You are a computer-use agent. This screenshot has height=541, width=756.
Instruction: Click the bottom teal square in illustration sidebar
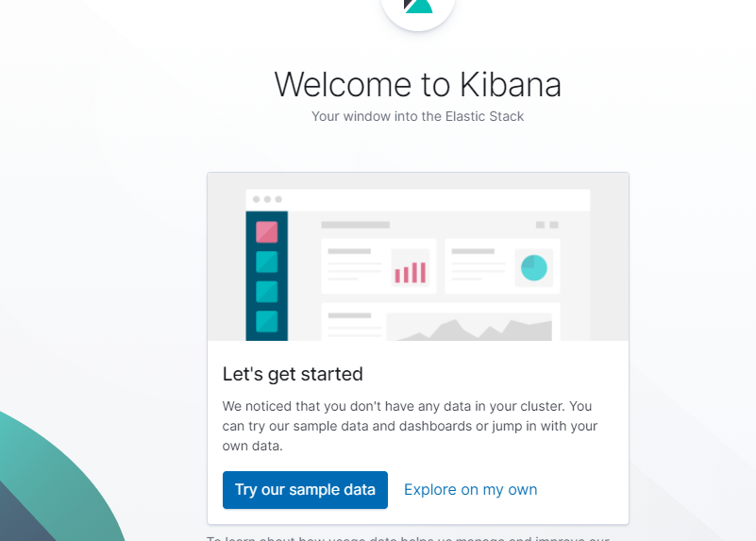(266, 322)
